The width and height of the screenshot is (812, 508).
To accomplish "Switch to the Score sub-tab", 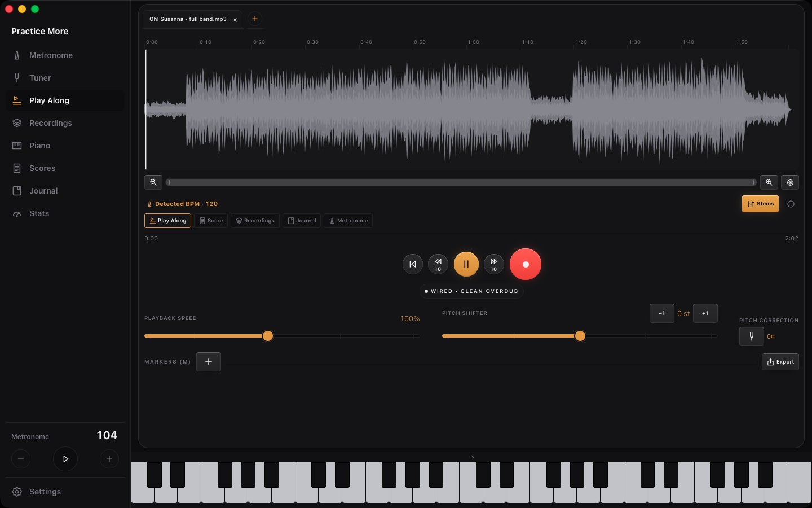I will pyautogui.click(x=211, y=221).
